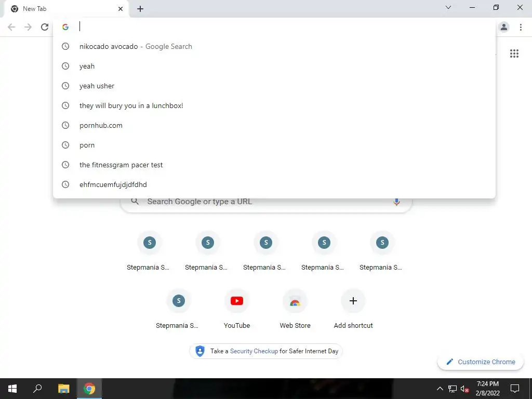The height and width of the screenshot is (399, 532).
Task: Open the Security Checkup link
Action: [x=254, y=351]
